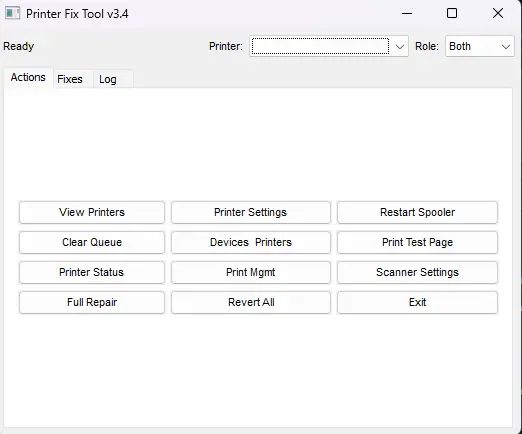Click the View Printers button
522x434 pixels.
point(92,212)
